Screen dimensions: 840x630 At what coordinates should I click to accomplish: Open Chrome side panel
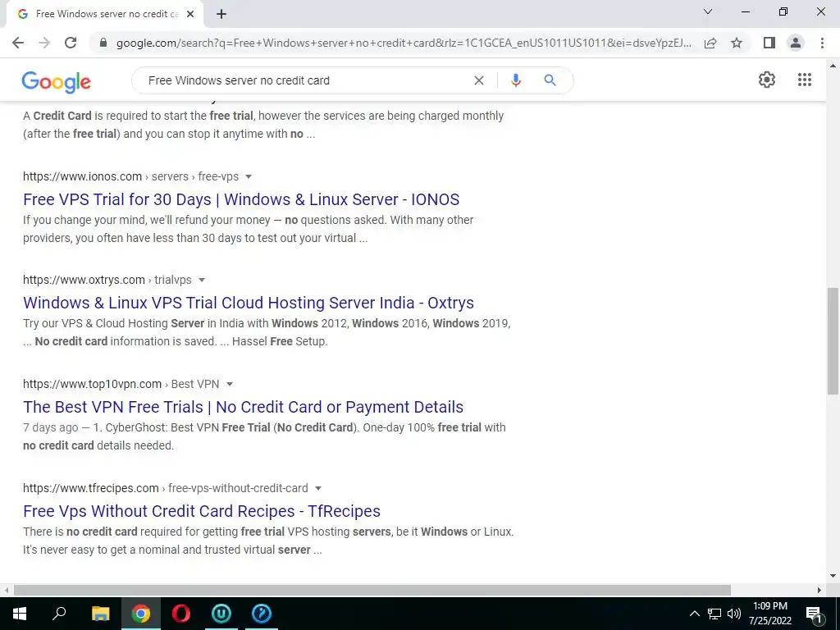click(x=769, y=43)
